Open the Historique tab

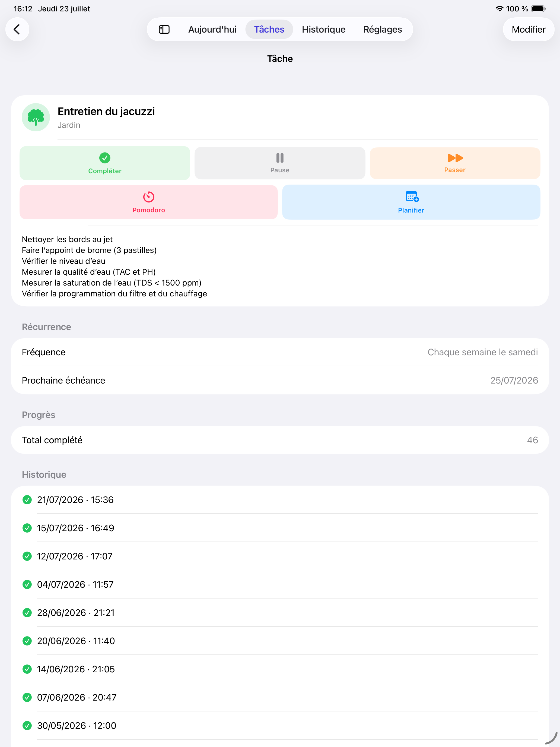pyautogui.click(x=323, y=29)
